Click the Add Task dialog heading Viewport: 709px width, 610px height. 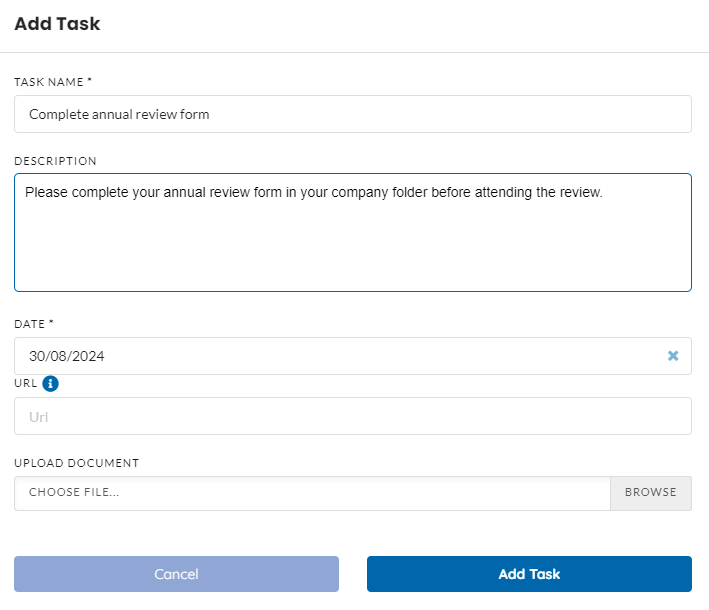(x=57, y=24)
